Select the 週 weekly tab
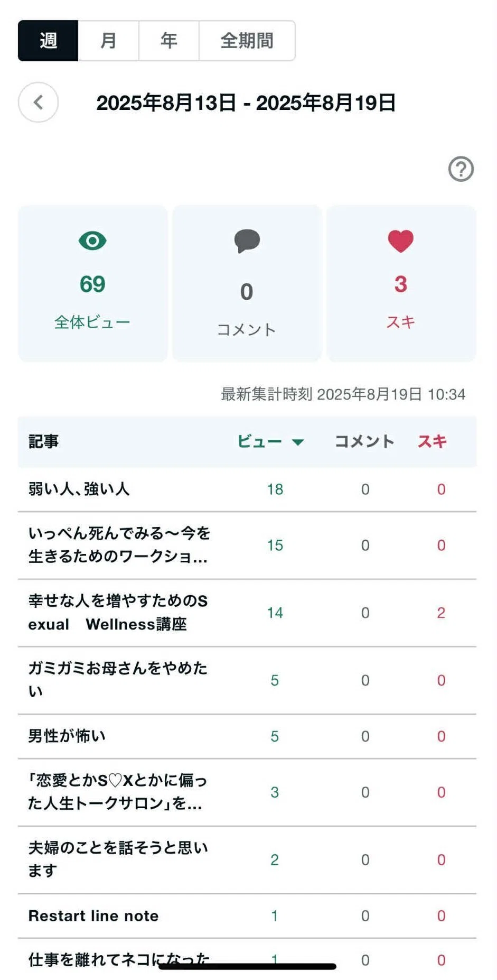The height and width of the screenshot is (980, 497). (x=48, y=41)
